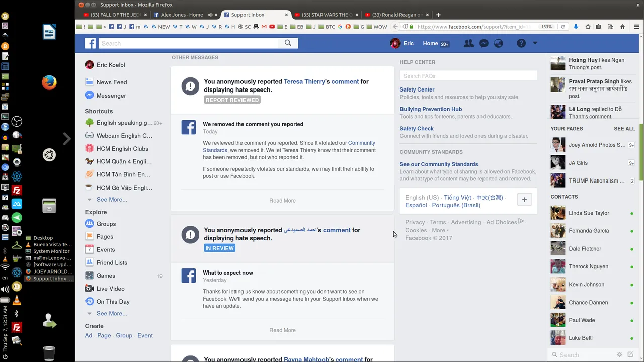
Task: Click in the Facebook Search box
Action: tap(188, 43)
